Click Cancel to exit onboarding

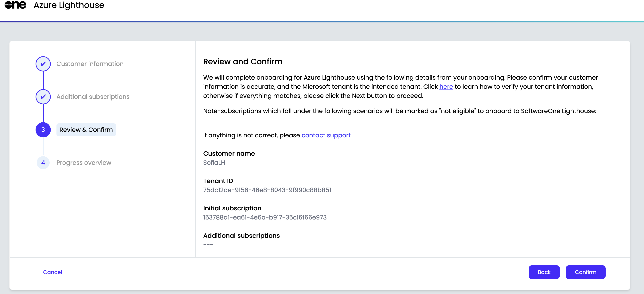[52, 272]
